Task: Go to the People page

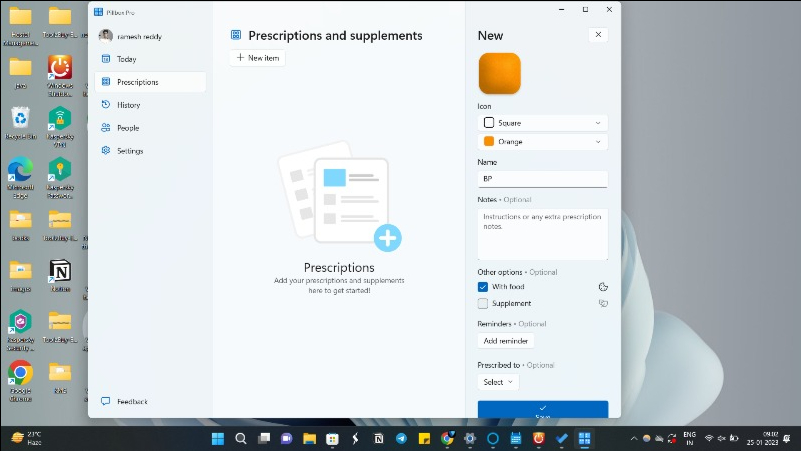Action: coord(127,128)
